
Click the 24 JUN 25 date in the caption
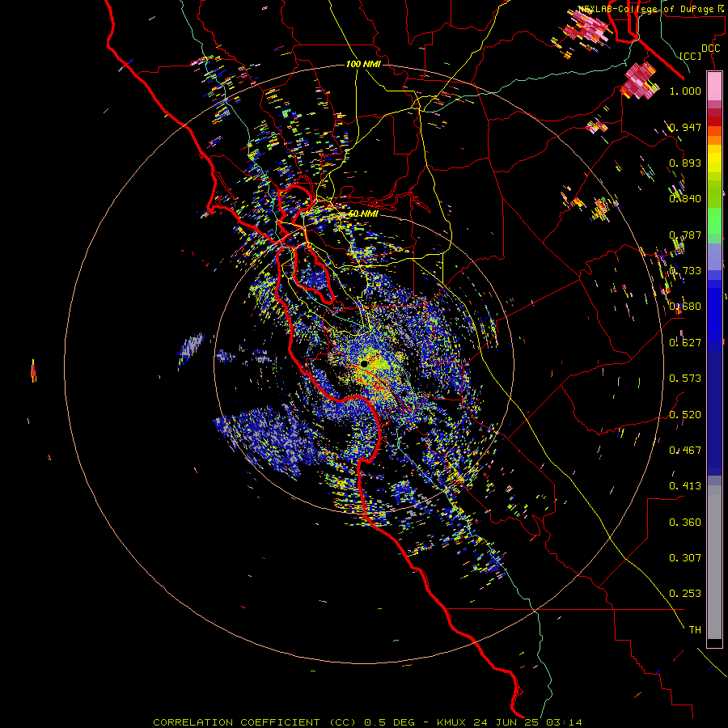coord(507,722)
